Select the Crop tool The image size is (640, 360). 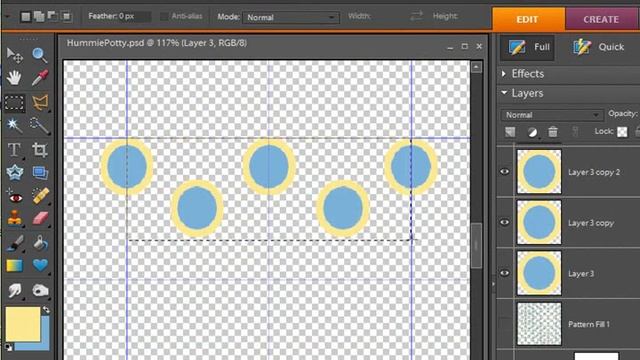40,150
